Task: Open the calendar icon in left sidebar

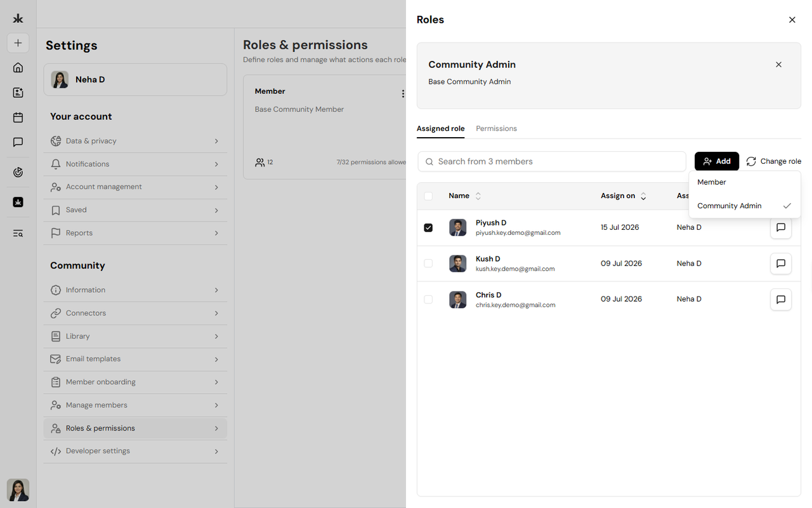Action: (18, 117)
